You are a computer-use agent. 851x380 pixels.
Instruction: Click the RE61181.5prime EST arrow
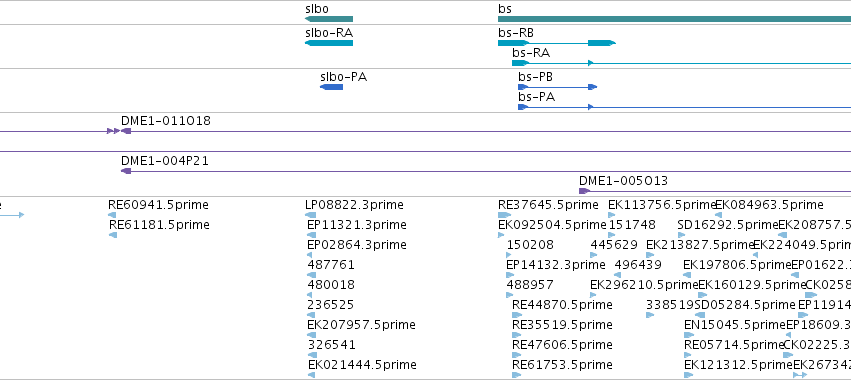click(113, 235)
